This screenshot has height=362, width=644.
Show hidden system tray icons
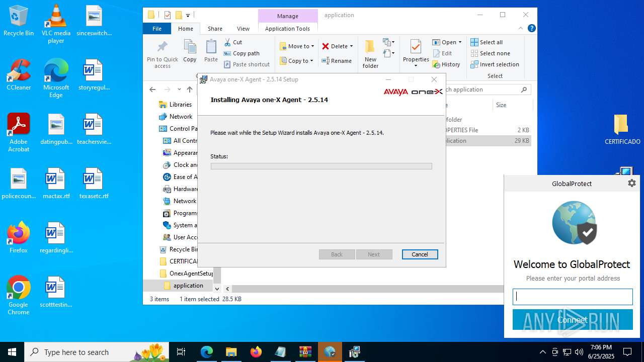tap(542, 352)
